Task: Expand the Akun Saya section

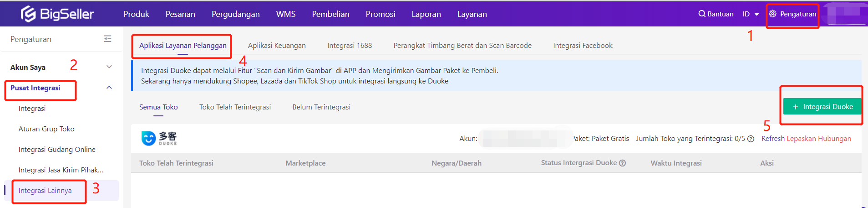Action: coord(109,67)
